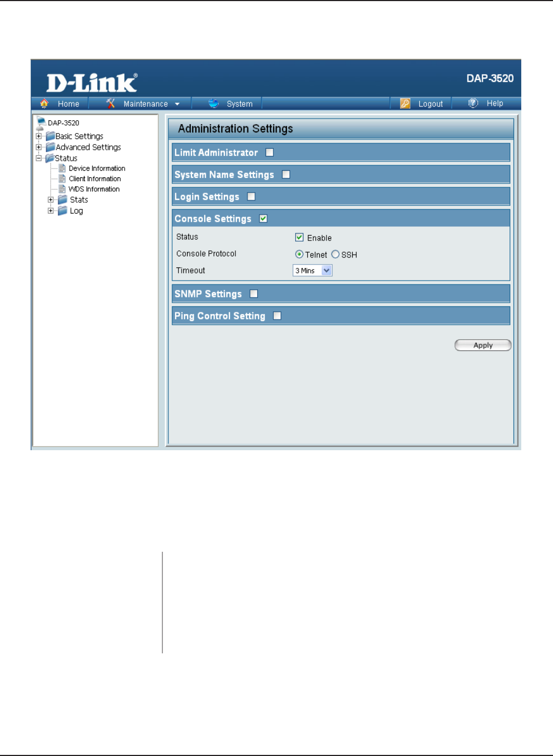Open the Timeout 3 Mins dropdown

tap(312, 271)
